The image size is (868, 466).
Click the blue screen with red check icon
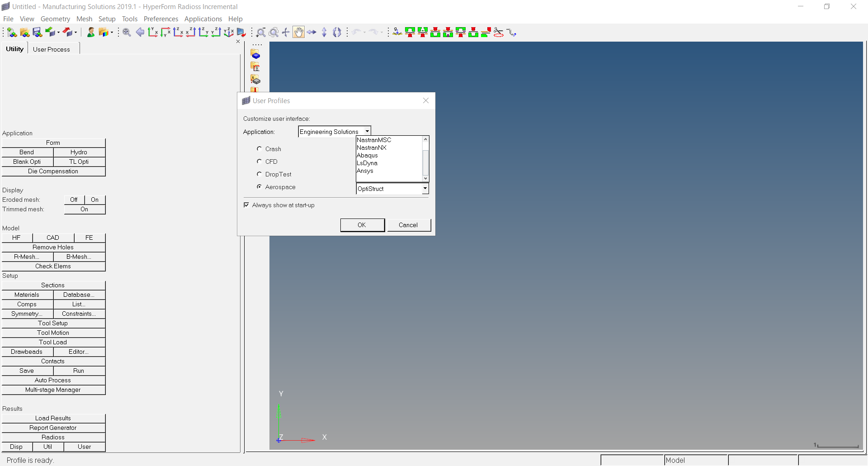[x=241, y=33]
